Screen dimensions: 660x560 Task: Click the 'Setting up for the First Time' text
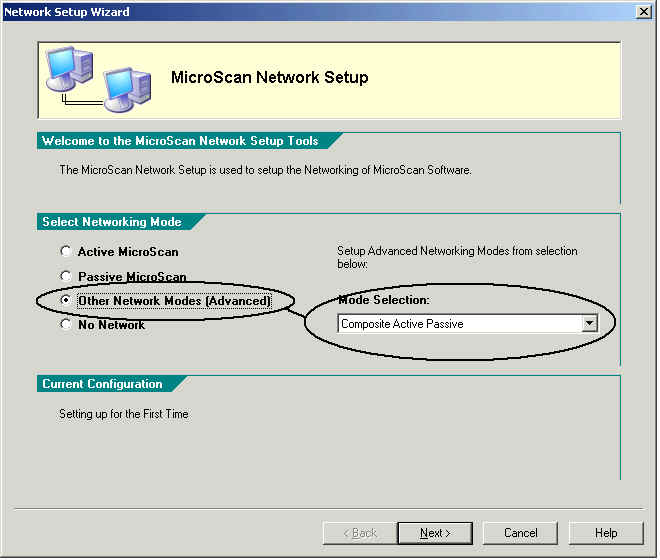(x=124, y=414)
